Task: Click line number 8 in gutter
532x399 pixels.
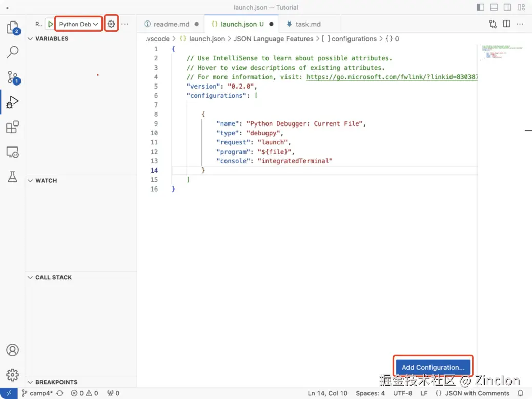Action: pyautogui.click(x=156, y=114)
